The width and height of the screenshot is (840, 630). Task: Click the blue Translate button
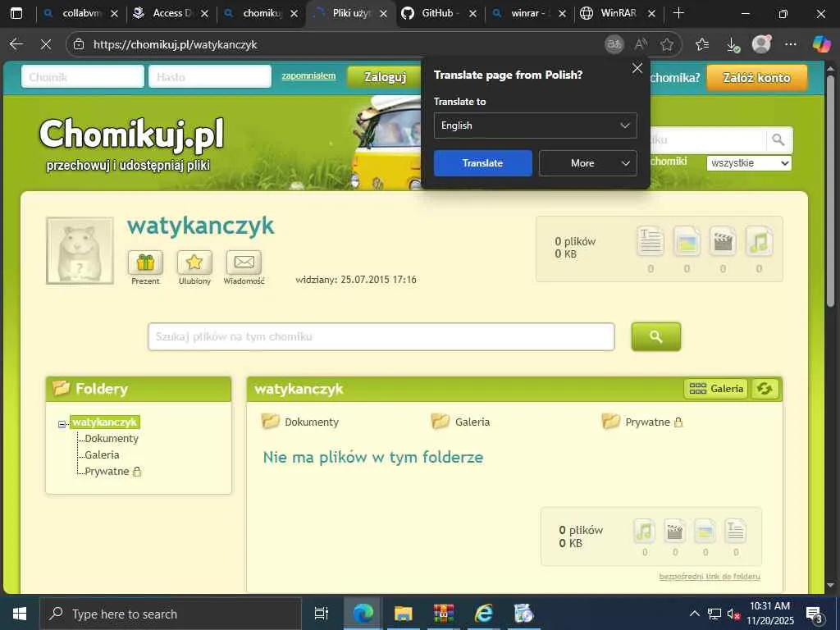(x=482, y=163)
